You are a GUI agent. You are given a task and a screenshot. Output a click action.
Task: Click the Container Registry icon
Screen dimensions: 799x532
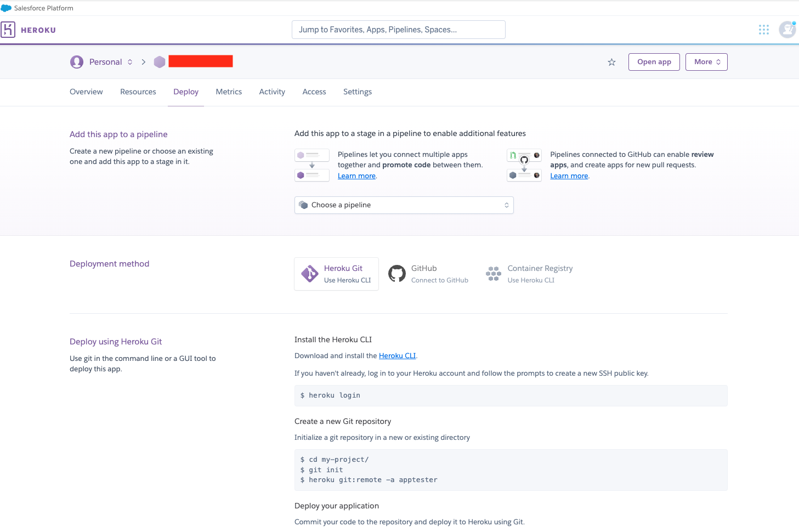click(x=494, y=274)
